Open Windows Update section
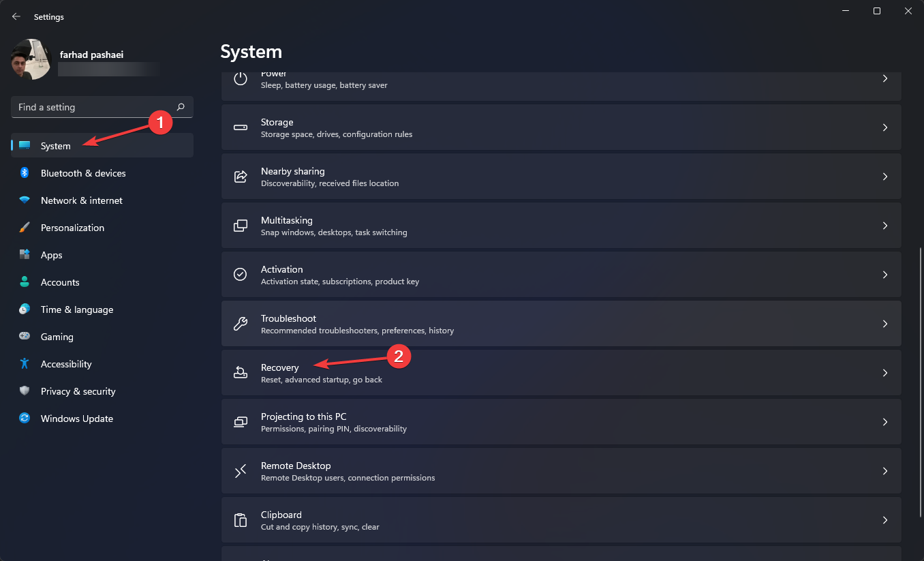This screenshot has width=924, height=561. tap(76, 419)
